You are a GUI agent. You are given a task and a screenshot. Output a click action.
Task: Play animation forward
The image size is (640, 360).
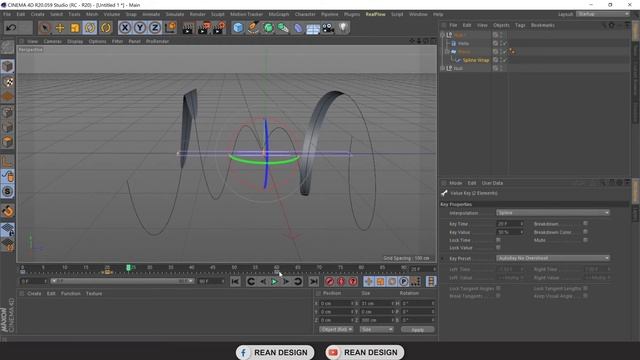coord(274,281)
